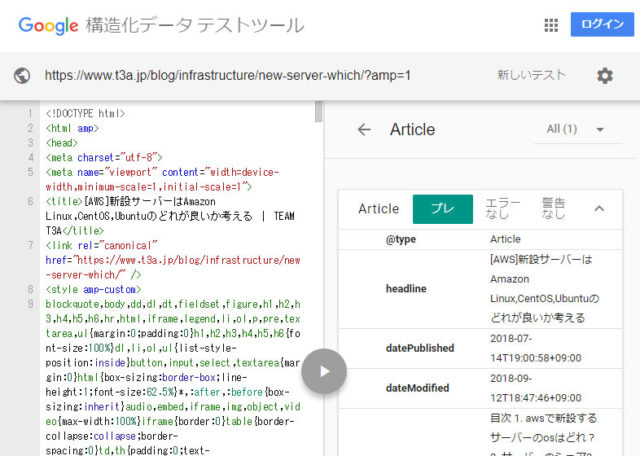The image size is (640, 456).
Task: Collapse the Article result card
Action: 599,209
